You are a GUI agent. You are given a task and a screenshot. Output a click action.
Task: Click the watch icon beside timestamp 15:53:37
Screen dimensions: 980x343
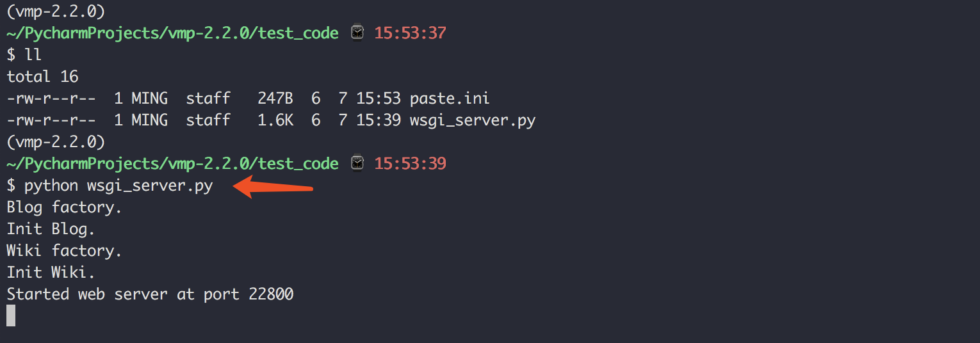(357, 33)
